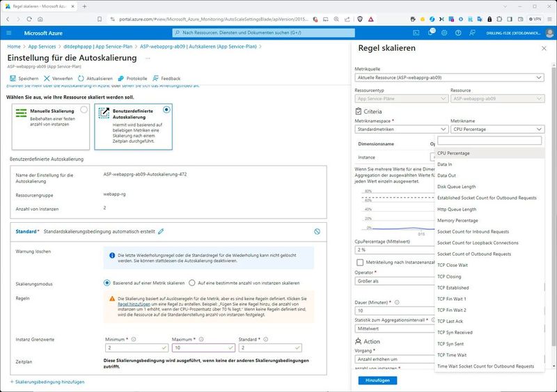Open the browser VPN button
Image resolution: width=557 pixels, height=392 pixels.
point(535,19)
